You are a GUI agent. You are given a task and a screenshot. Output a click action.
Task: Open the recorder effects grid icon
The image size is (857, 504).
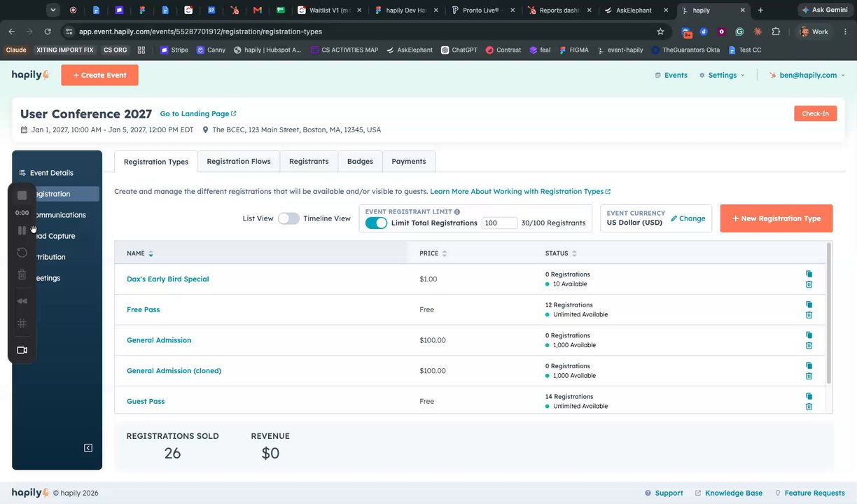tap(22, 323)
